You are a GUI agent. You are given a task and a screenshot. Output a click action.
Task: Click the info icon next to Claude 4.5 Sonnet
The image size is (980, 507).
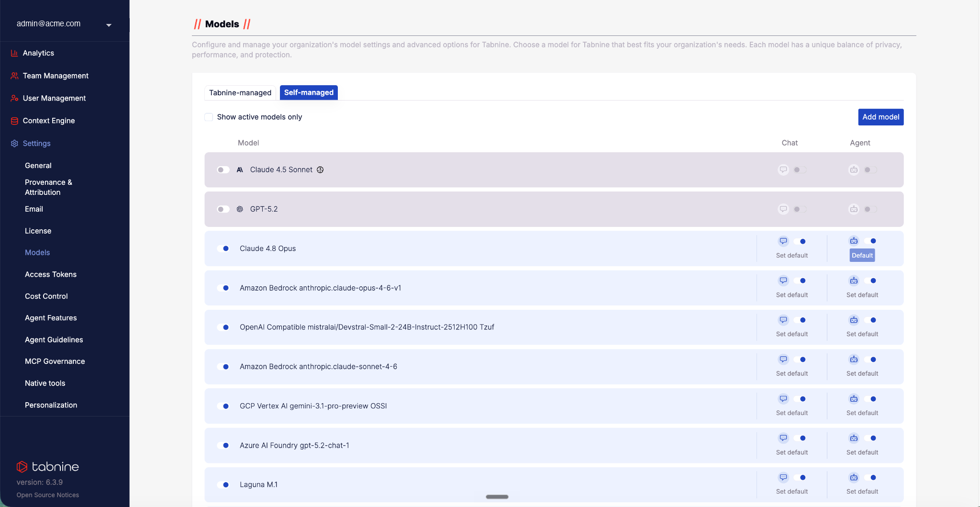320,169
